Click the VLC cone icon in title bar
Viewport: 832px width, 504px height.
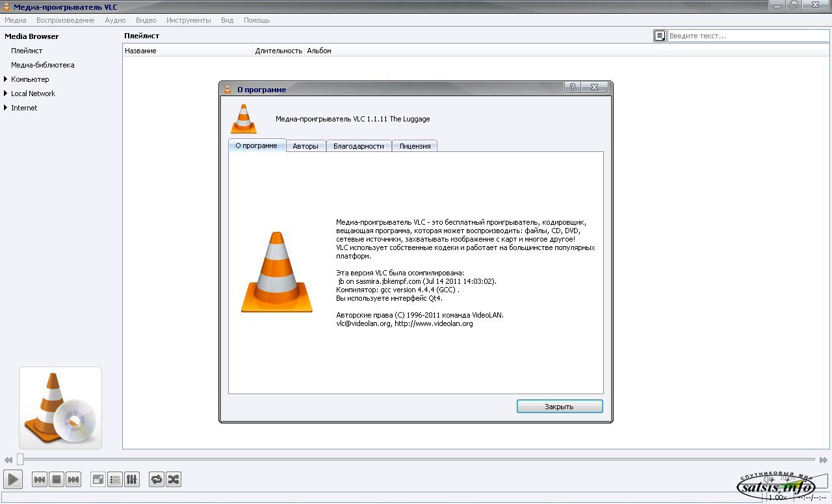click(x=6, y=6)
